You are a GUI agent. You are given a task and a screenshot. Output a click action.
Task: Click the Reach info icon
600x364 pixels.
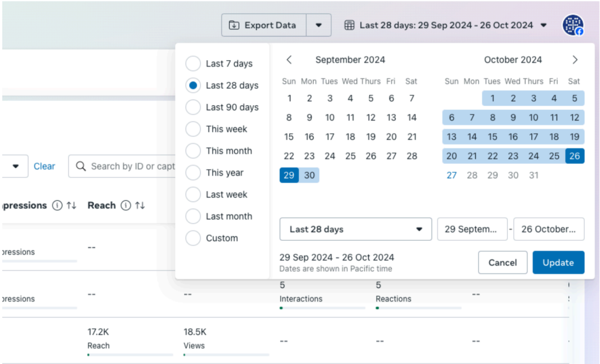126,206
